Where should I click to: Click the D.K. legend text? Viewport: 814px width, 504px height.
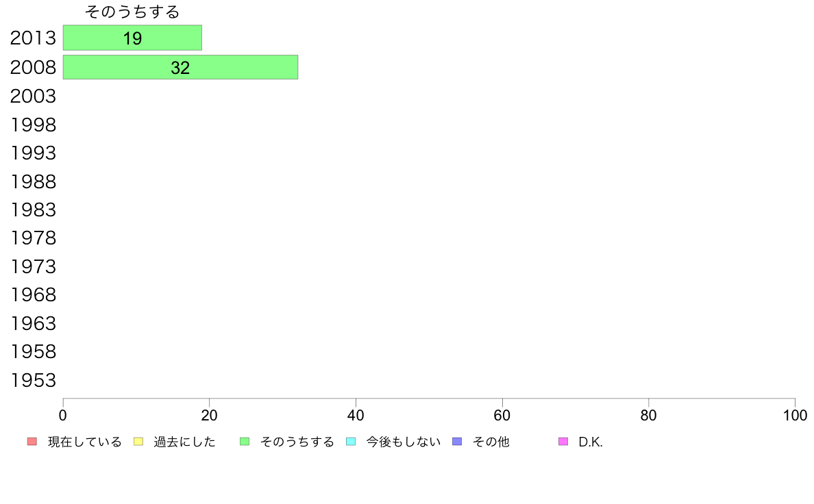pos(591,442)
